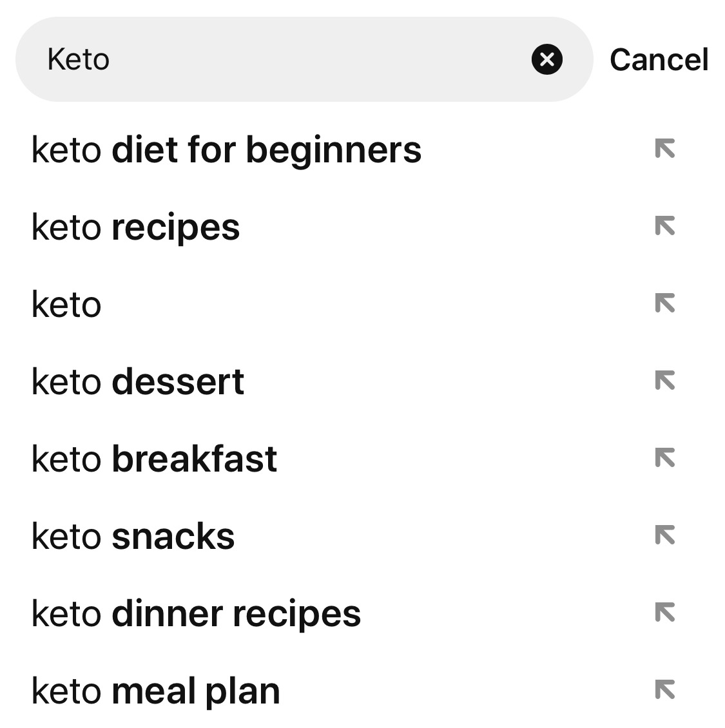The width and height of the screenshot is (725, 728).
Task: Choose the plain keto suggestion
Action: click(66, 304)
